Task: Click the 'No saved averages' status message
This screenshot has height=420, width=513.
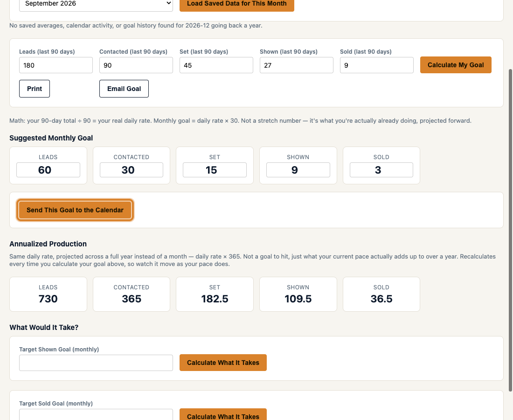Action: coord(136,26)
